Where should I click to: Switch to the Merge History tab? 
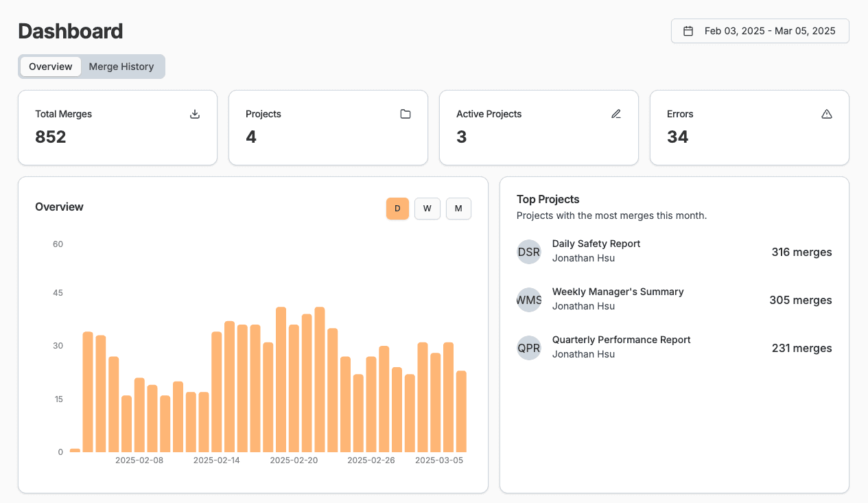tap(121, 67)
